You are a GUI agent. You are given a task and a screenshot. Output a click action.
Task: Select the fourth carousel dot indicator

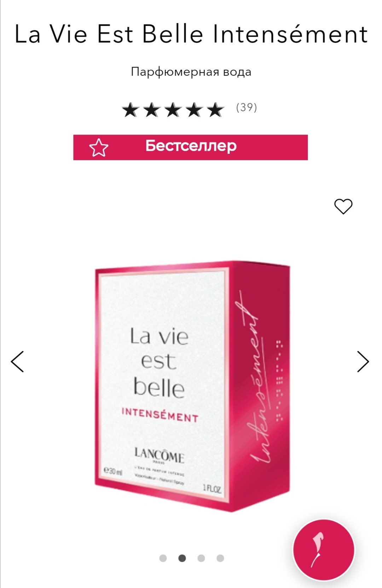pos(220,558)
